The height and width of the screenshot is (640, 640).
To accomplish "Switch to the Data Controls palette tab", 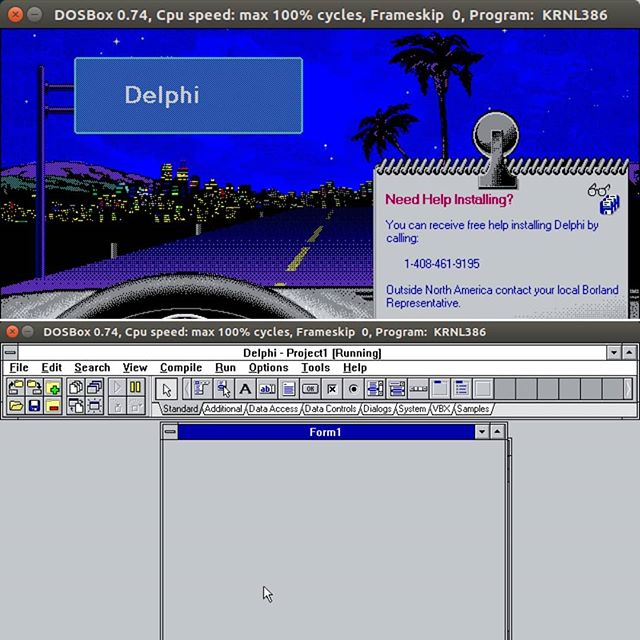I will [x=330, y=409].
